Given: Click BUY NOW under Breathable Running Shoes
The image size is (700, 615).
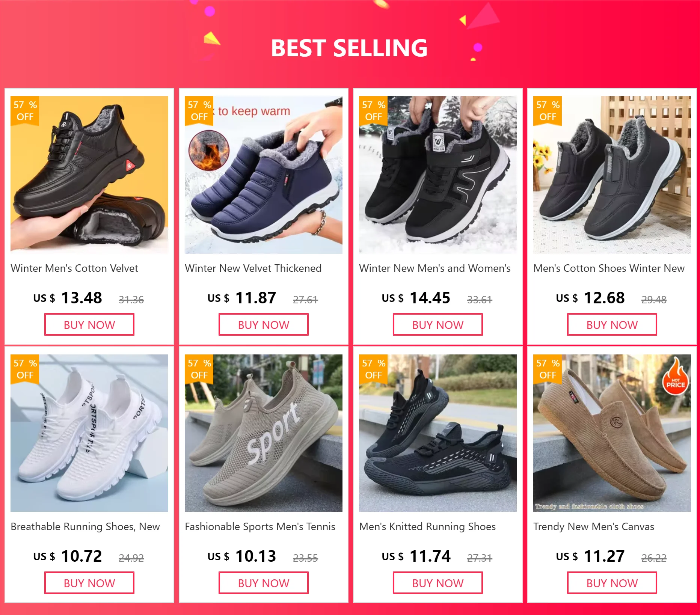Looking at the screenshot, I should point(89,583).
